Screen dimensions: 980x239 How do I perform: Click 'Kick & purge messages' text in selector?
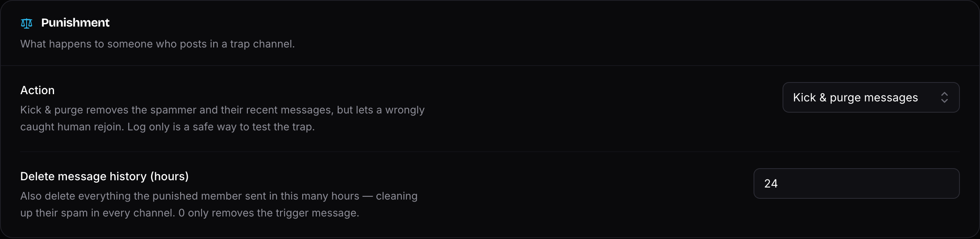click(855, 97)
